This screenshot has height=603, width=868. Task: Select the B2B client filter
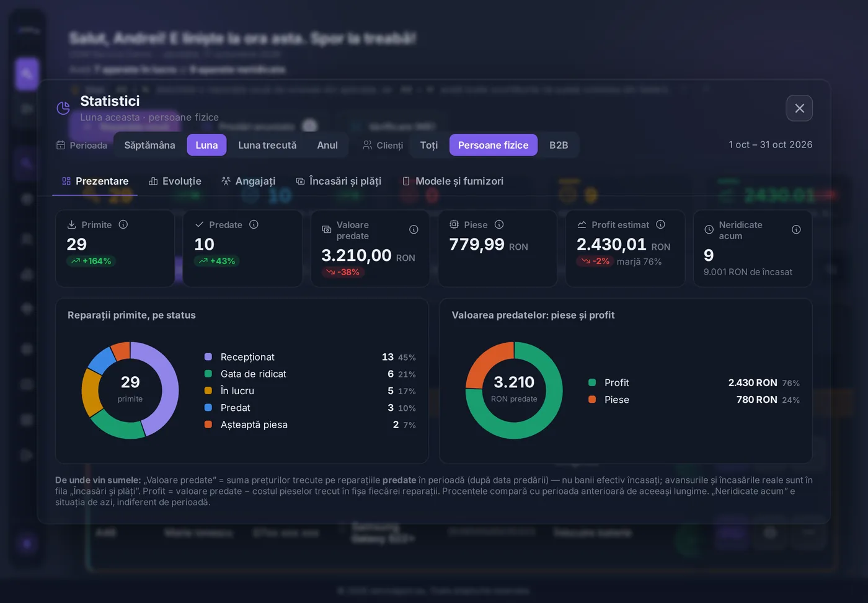point(559,145)
